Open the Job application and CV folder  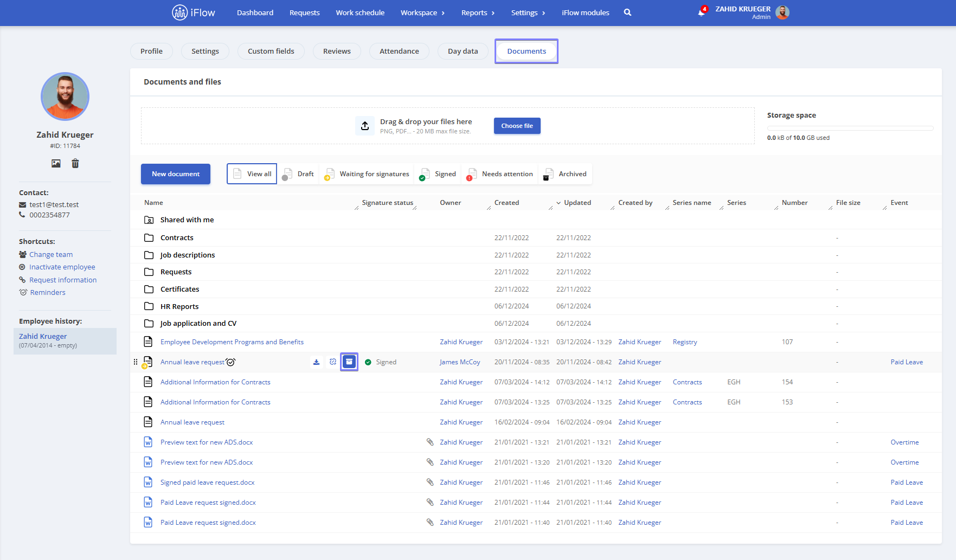pos(198,324)
